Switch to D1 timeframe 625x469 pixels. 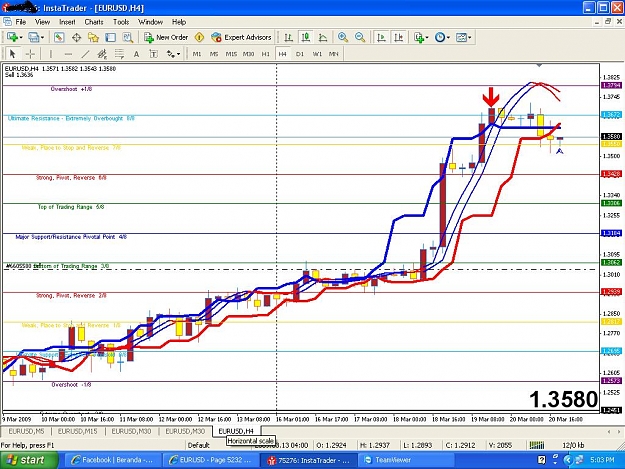coord(300,54)
